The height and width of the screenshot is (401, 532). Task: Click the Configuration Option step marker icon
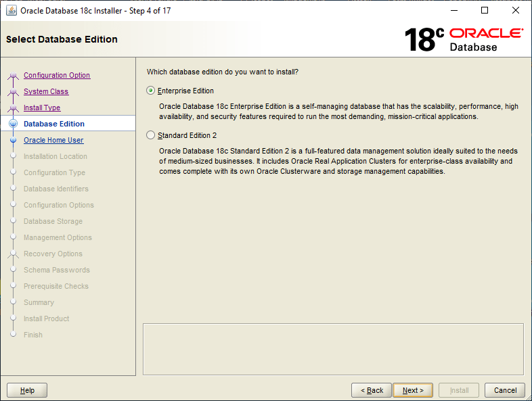[14, 75]
